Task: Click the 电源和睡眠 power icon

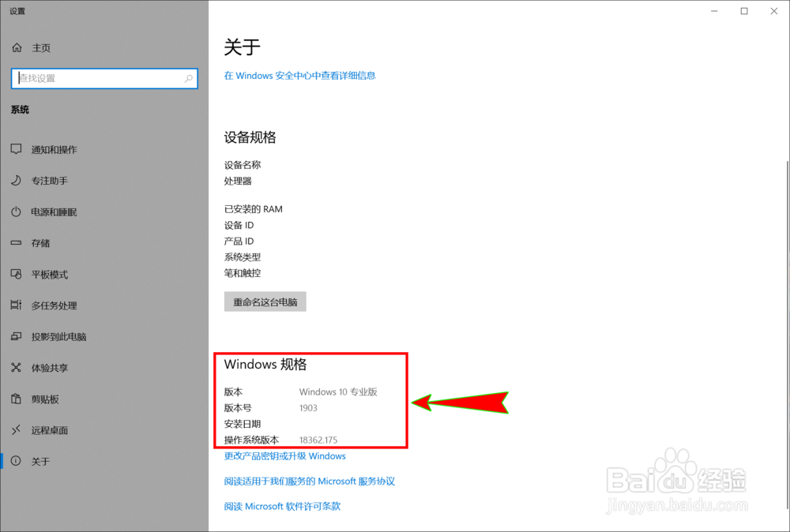Action: 17,212
